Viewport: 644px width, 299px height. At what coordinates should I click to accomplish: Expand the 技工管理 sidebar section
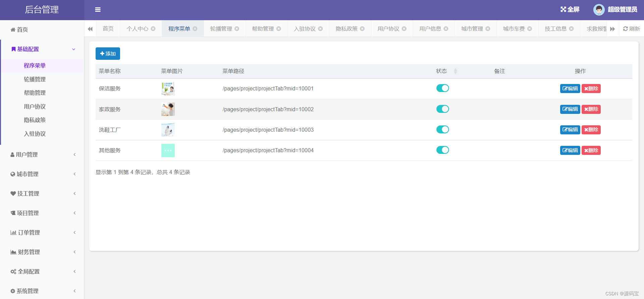(x=42, y=194)
